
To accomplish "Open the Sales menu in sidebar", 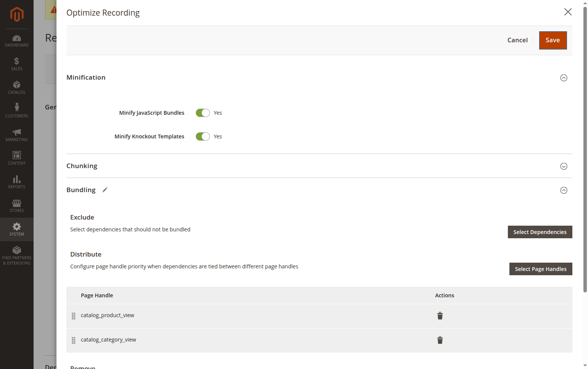I will [x=17, y=64].
